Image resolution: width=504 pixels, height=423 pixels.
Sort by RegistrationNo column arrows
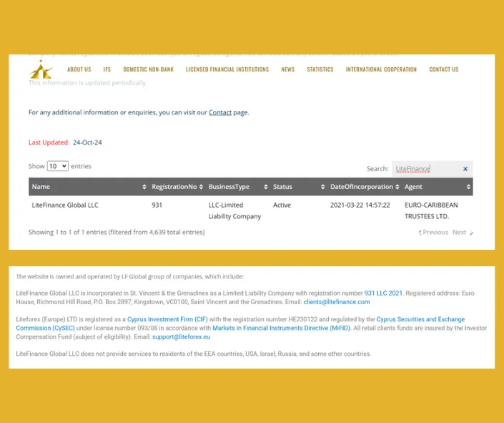(201, 187)
